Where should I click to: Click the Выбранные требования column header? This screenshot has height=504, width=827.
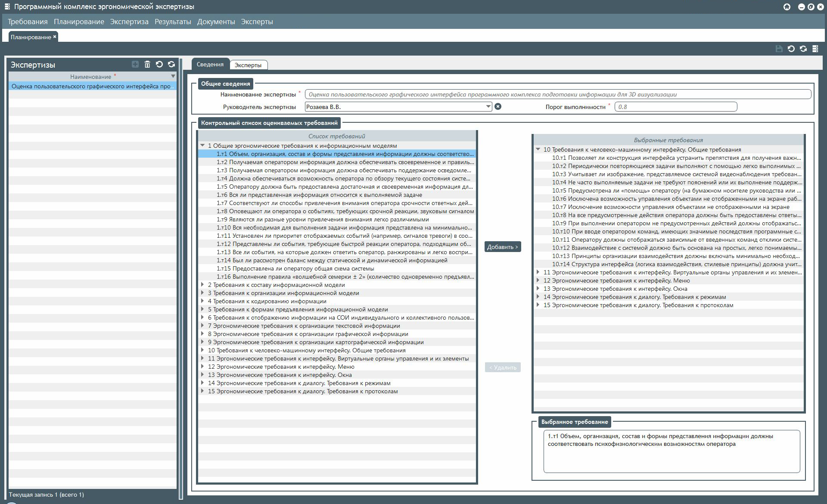click(x=668, y=140)
